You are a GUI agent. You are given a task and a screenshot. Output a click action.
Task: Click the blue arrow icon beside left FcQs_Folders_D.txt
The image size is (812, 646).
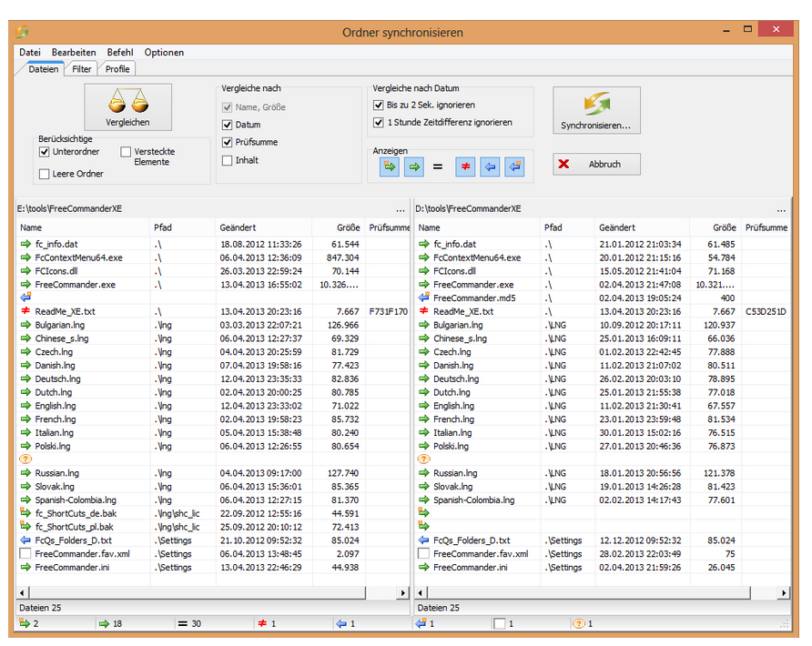tap(25, 540)
